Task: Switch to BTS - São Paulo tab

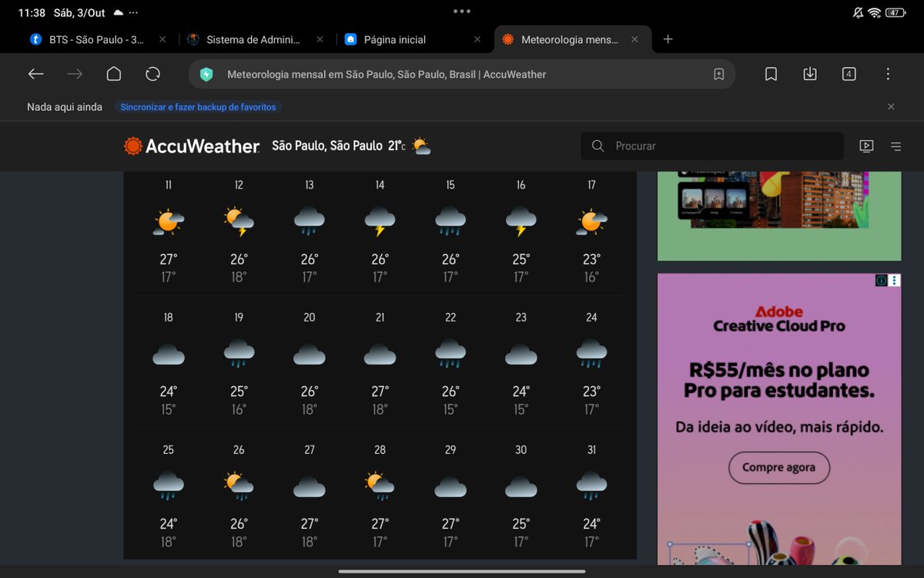Action: (x=97, y=39)
